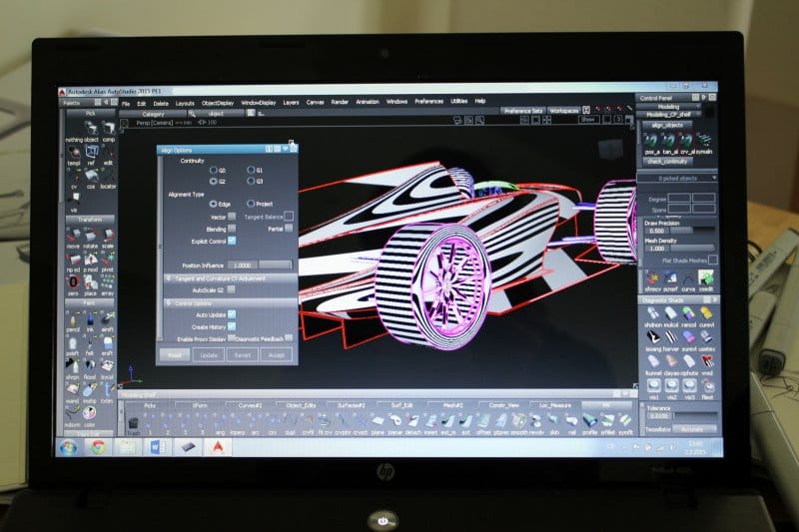Select the rotate transform tool
The width and height of the screenshot is (799, 532).
[90, 236]
